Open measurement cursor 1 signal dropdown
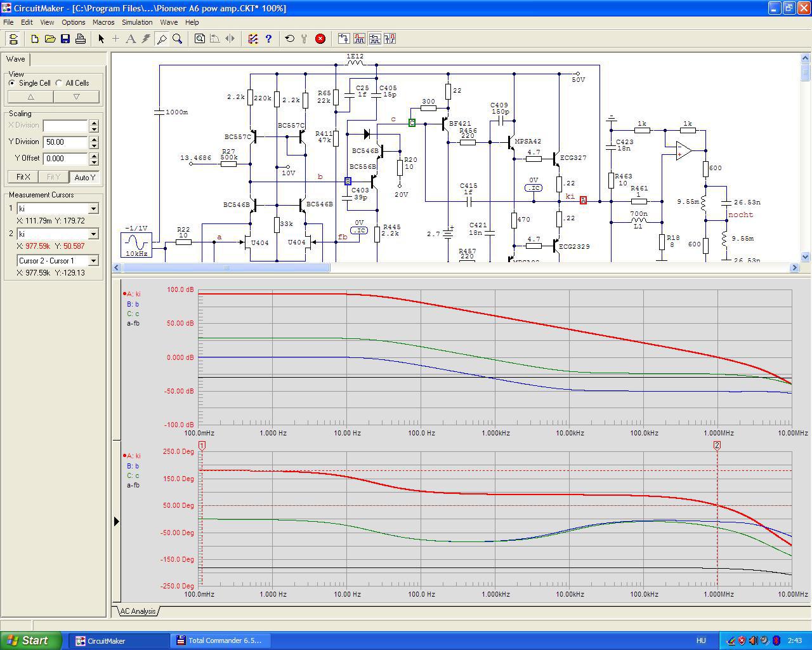 93,209
